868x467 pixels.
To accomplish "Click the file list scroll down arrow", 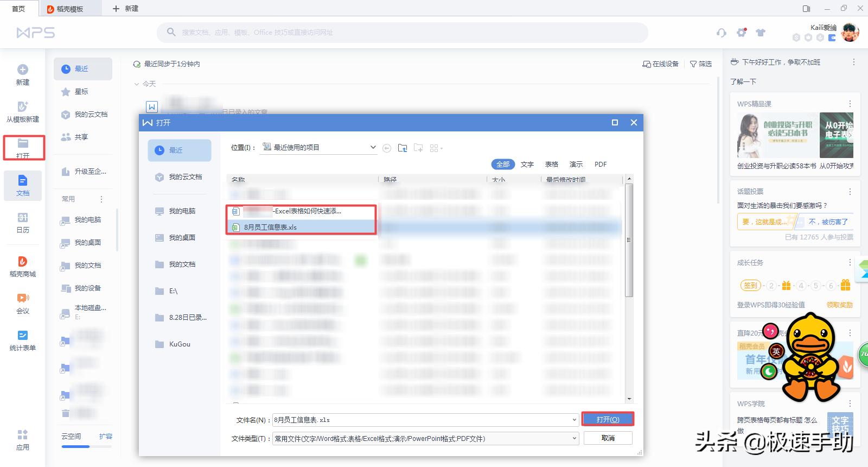I will click(629, 399).
